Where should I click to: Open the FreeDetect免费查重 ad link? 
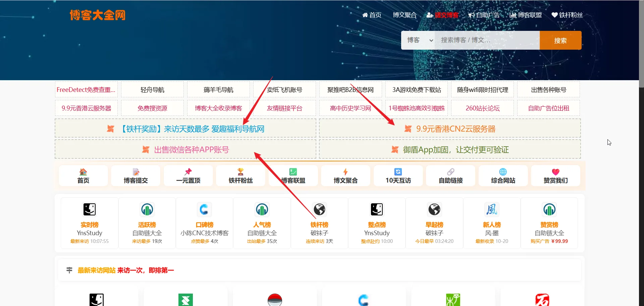click(86, 90)
